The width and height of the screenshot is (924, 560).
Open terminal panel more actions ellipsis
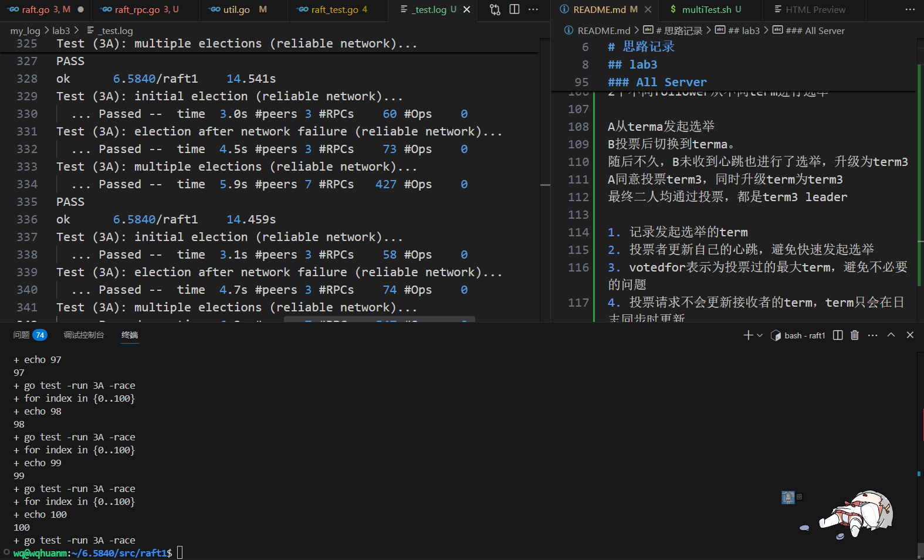click(x=873, y=335)
